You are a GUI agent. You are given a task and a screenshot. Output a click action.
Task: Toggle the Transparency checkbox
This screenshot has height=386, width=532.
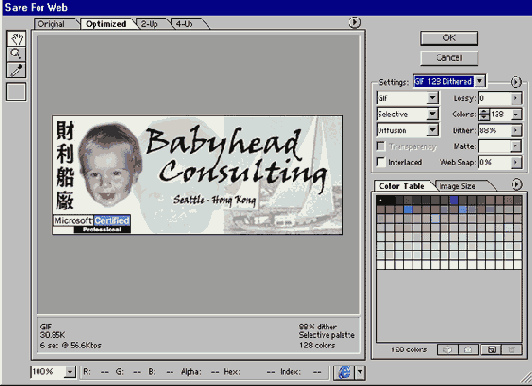click(381, 146)
